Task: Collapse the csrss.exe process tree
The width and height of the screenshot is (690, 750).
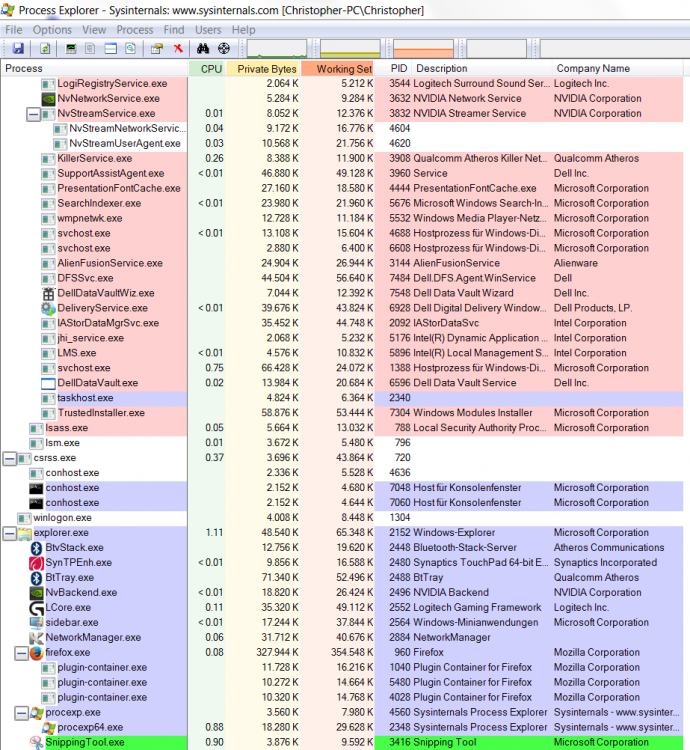Action: pos(9,458)
